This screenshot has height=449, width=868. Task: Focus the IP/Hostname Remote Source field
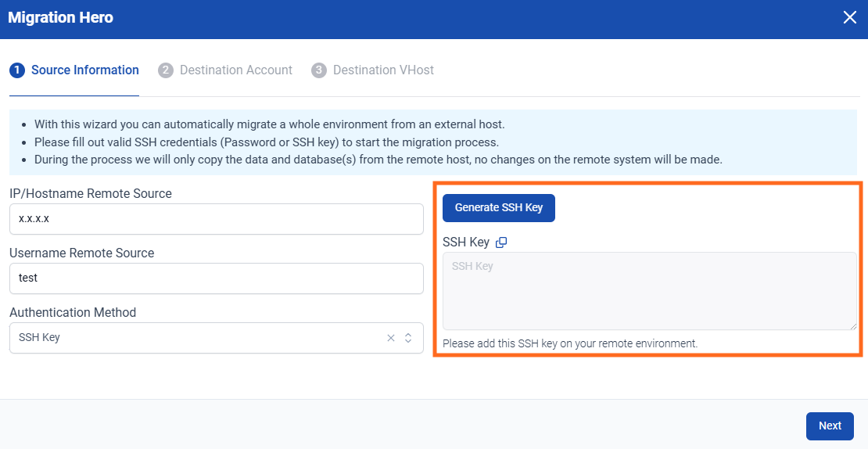(x=216, y=219)
